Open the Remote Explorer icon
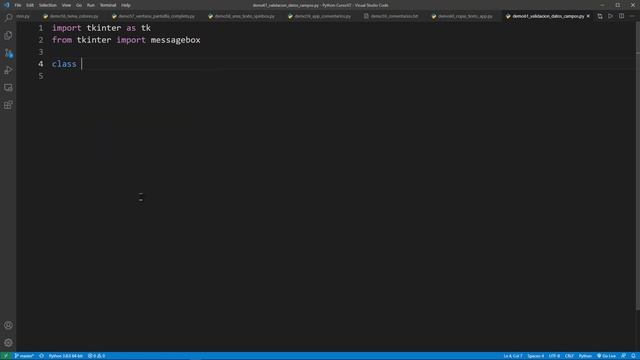This screenshot has width=640, height=360. coord(8,87)
